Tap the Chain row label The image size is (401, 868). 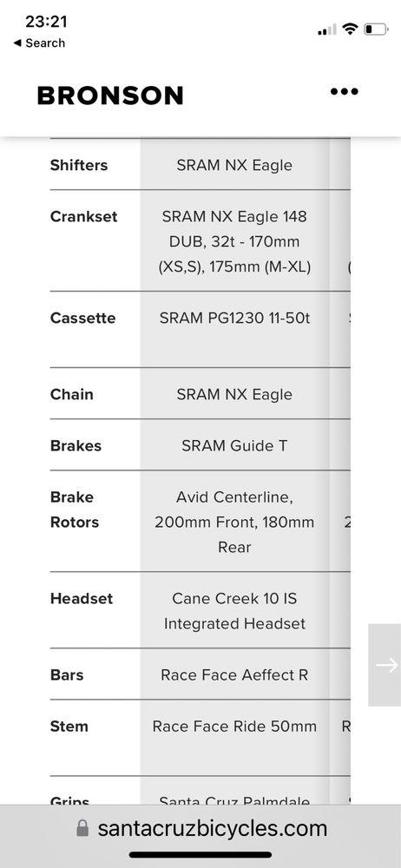[x=71, y=394]
